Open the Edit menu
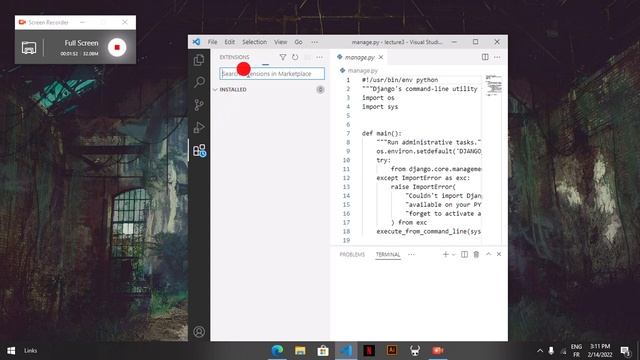Viewport: 640px width, 360px height. click(x=230, y=42)
